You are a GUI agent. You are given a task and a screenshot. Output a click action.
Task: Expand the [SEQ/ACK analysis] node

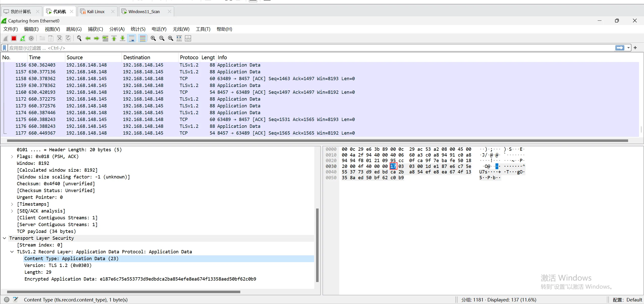[x=12, y=211]
